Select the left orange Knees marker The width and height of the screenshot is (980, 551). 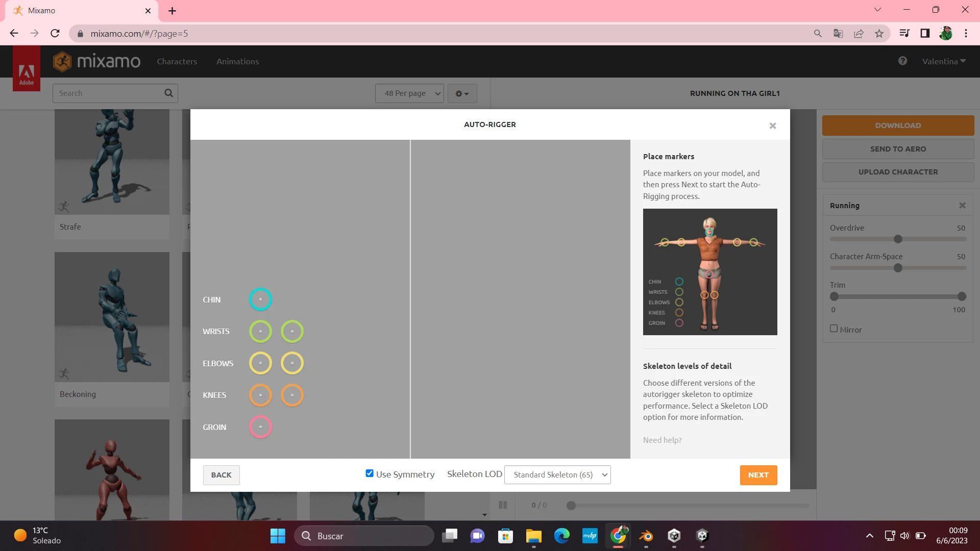(260, 395)
